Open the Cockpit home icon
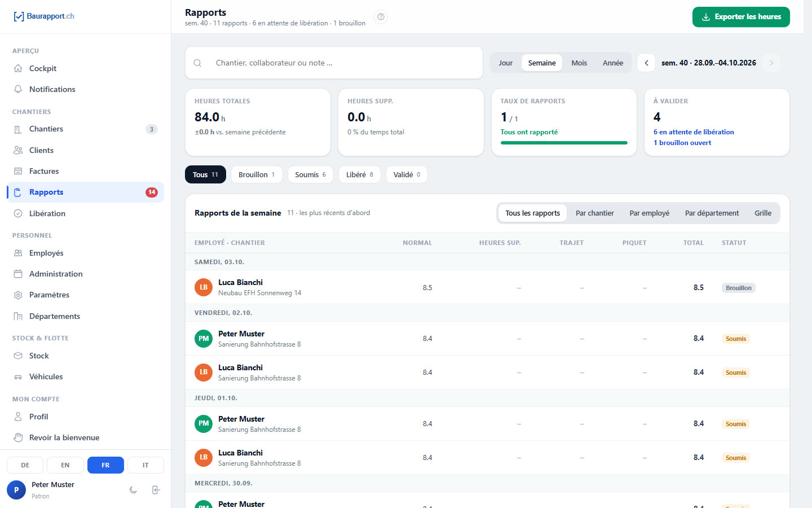Screen dimensions: 812x508 18,68
